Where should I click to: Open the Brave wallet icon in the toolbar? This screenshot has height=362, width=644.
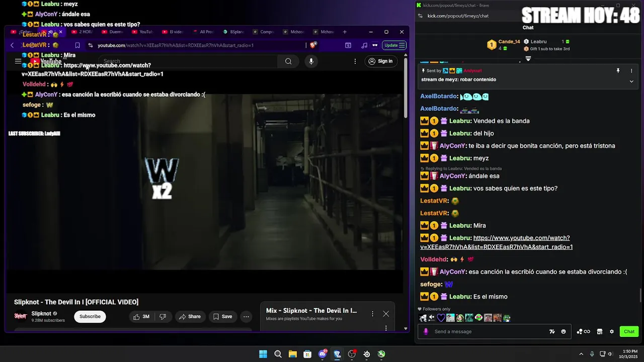tap(375, 45)
